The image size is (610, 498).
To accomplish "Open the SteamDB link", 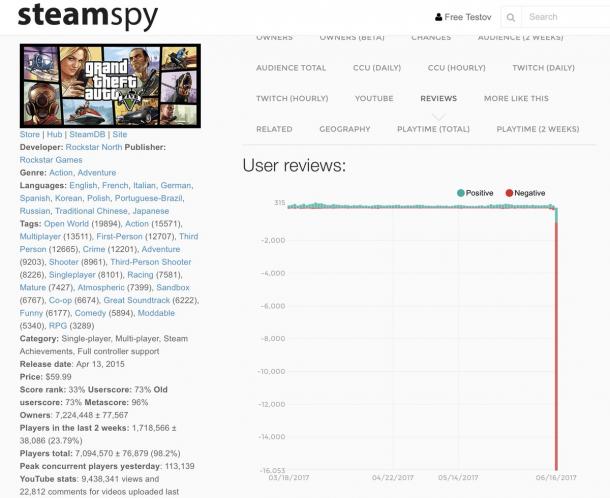I will tap(87, 134).
